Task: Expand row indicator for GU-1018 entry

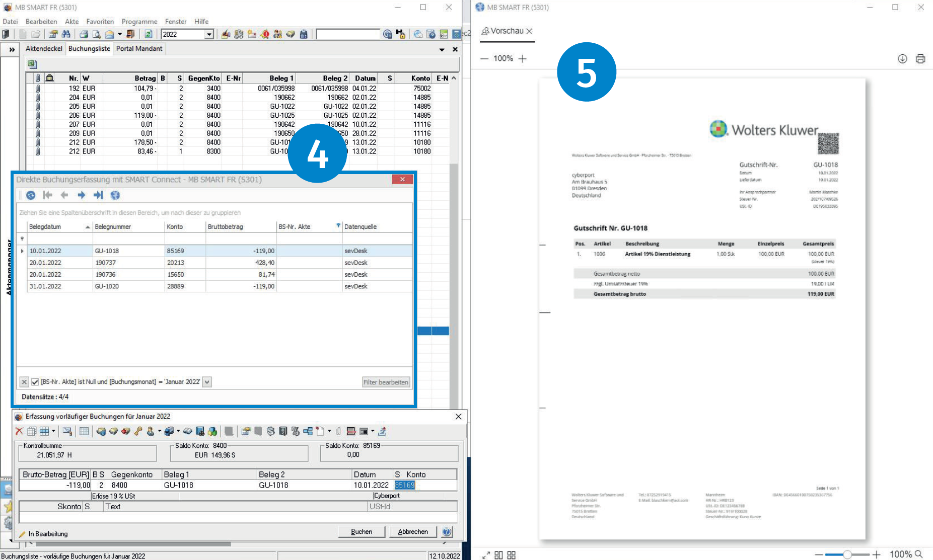Action: point(22,251)
